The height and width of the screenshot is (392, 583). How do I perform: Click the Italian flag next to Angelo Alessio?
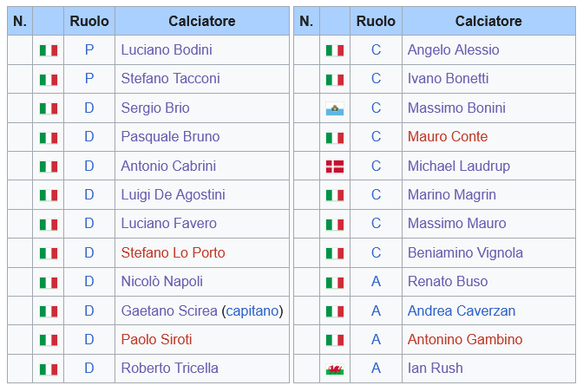coord(334,50)
